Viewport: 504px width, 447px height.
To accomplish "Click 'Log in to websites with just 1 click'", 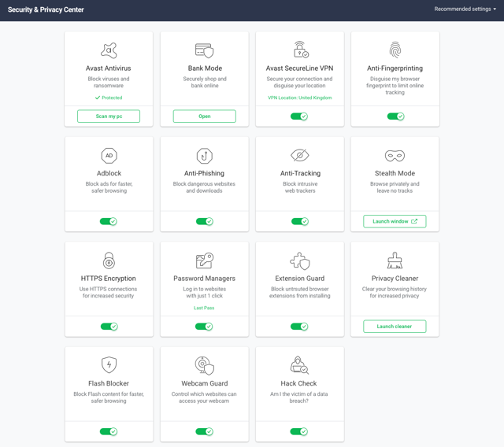I will coord(205,292).
